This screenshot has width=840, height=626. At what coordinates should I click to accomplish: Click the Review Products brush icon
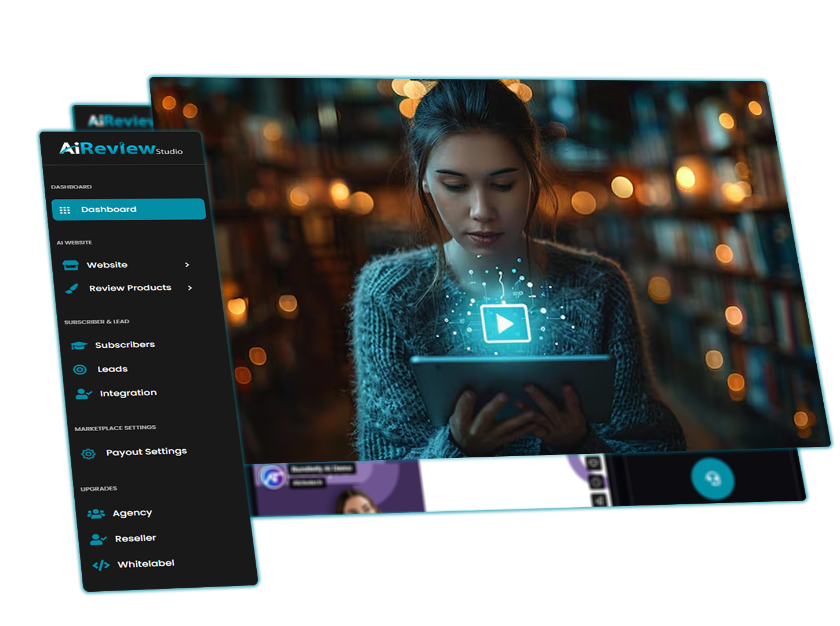[x=72, y=288]
